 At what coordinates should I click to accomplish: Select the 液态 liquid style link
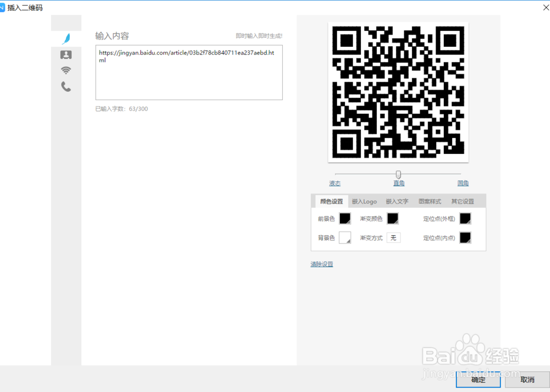334,184
